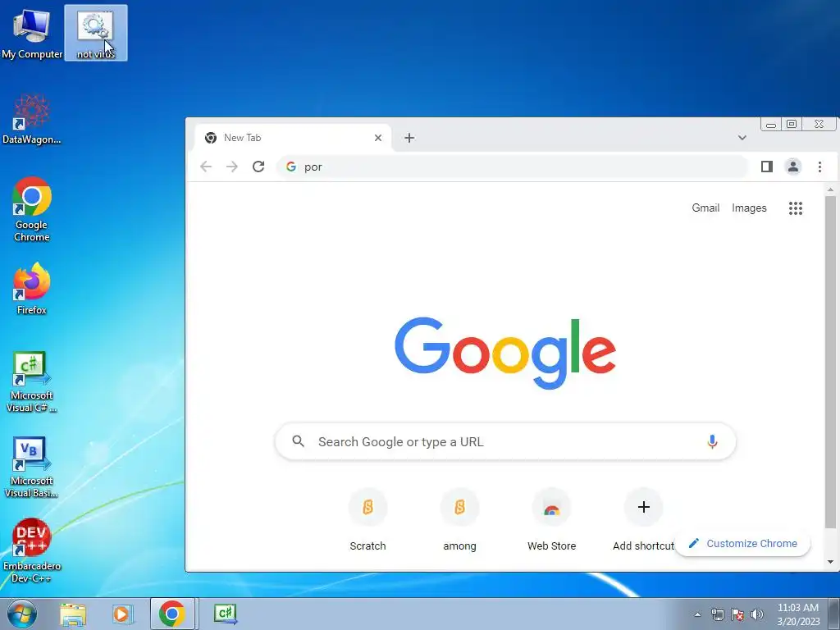Screen dimensions: 840x630
Task: Click the address bar containing 'por'
Action: [512, 167]
